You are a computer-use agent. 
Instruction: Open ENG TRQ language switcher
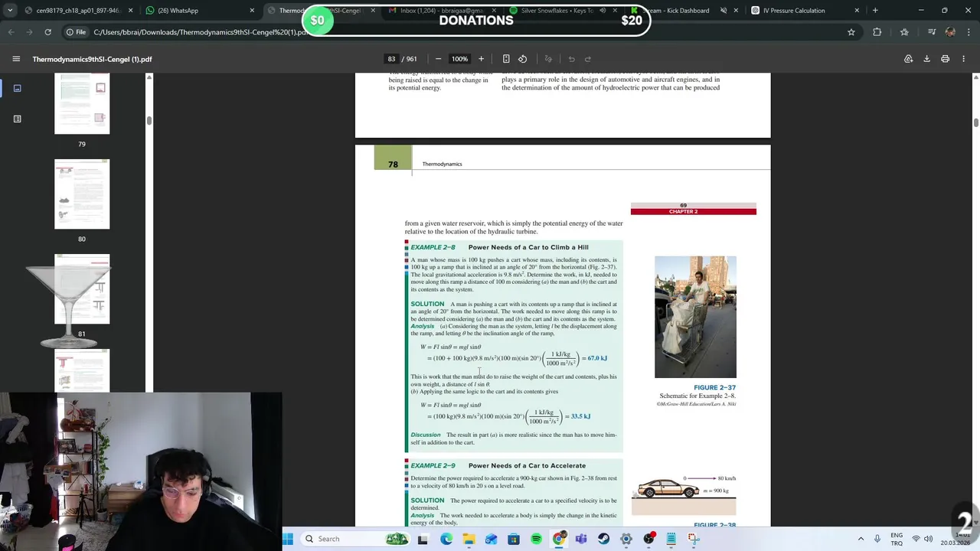(x=897, y=539)
